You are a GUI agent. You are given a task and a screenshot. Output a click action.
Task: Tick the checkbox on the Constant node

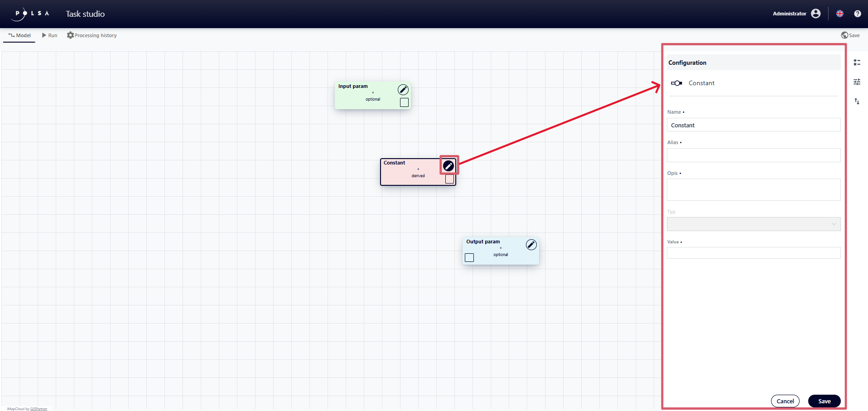tap(449, 179)
